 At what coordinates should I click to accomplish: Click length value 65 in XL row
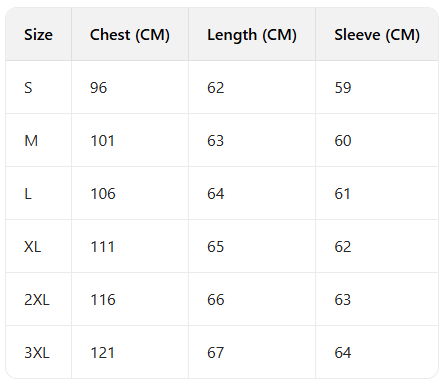[x=216, y=247]
